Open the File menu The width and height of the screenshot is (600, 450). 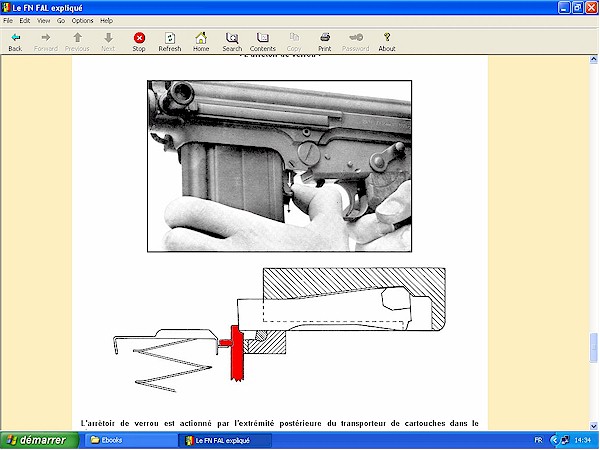[8, 21]
